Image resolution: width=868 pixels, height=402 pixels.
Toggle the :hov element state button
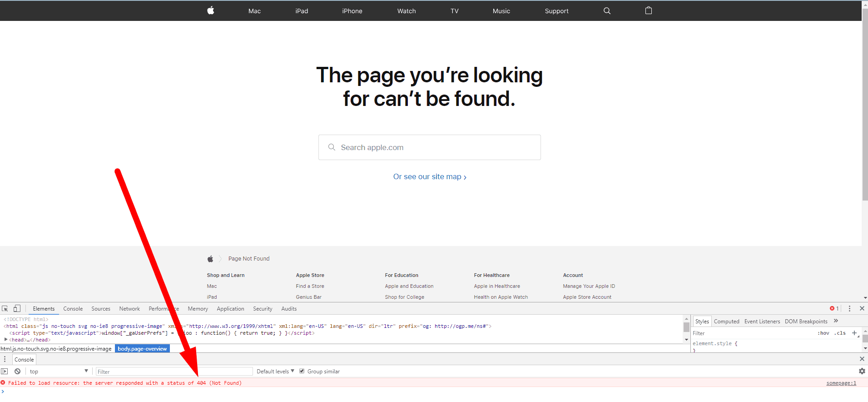[823, 333]
